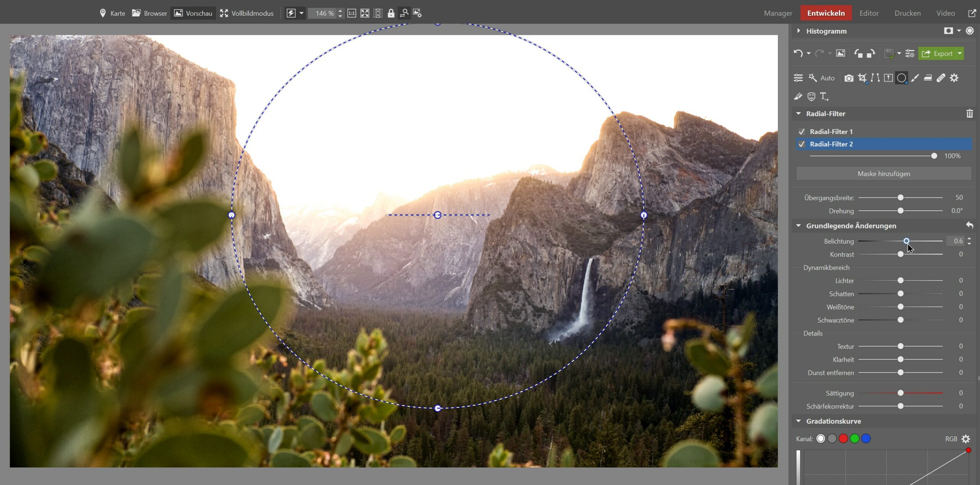Select the red channel
980x485 pixels.
click(x=843, y=439)
